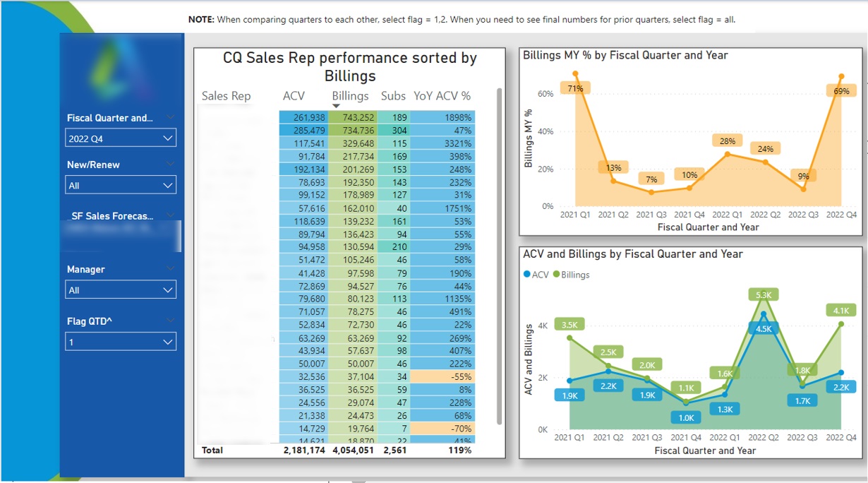Open the Fiscal Quarter 2022 Q4 dropdown
Image resolution: width=868 pixels, height=483 pixels.
(x=121, y=138)
